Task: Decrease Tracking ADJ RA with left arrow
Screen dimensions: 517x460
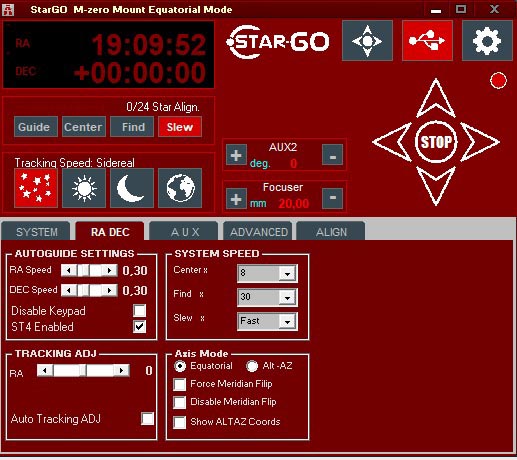Action: pyautogui.click(x=45, y=370)
